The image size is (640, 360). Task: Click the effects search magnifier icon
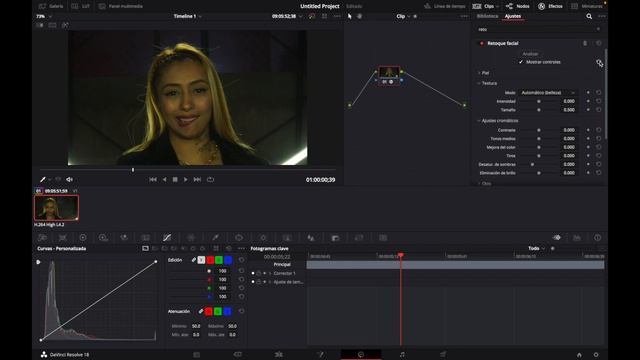[x=589, y=16]
